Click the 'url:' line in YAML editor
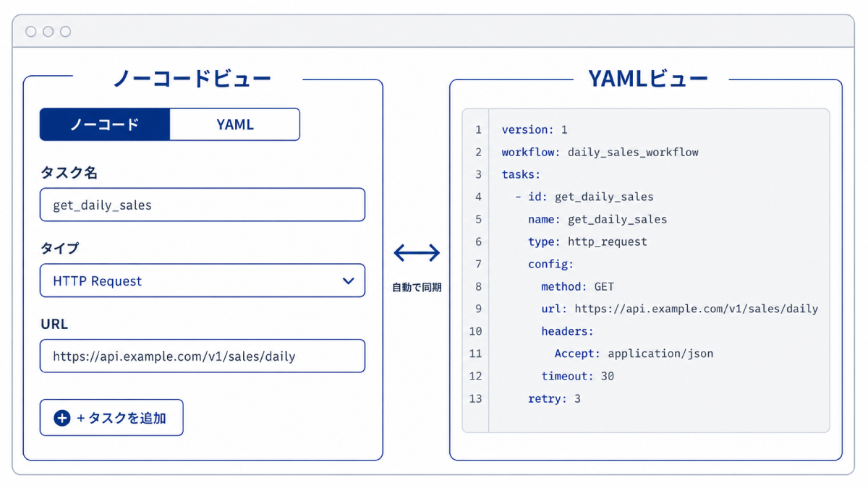Image resolution: width=868 pixels, height=488 pixels. 679,309
